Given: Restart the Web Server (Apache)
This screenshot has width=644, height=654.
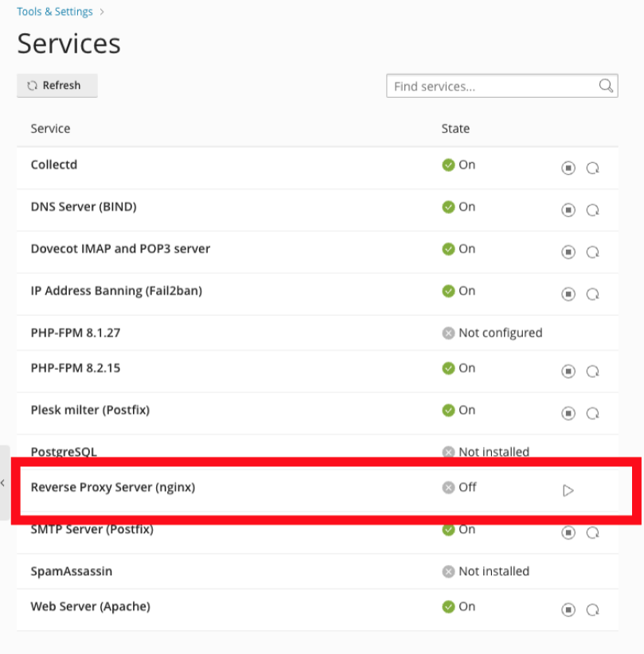Looking at the screenshot, I should click(592, 610).
